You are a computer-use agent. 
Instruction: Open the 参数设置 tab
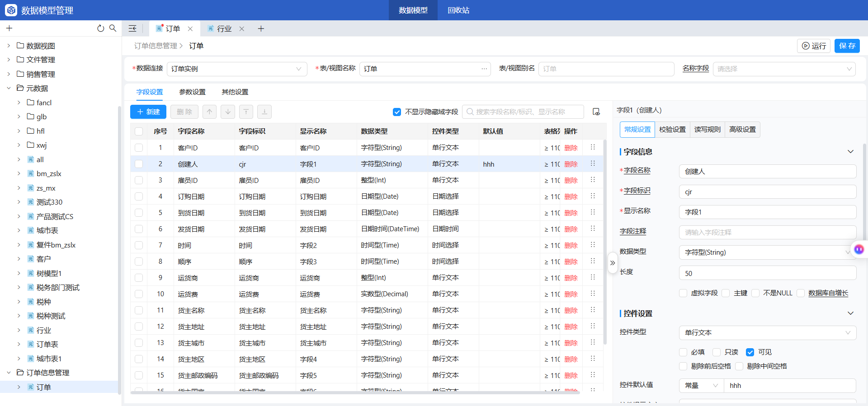[192, 92]
